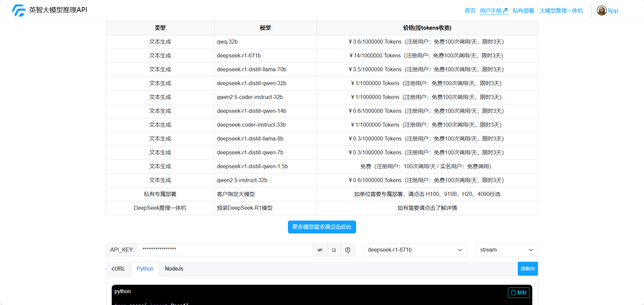Click the 客户指定大模型 cell

click(x=265, y=194)
